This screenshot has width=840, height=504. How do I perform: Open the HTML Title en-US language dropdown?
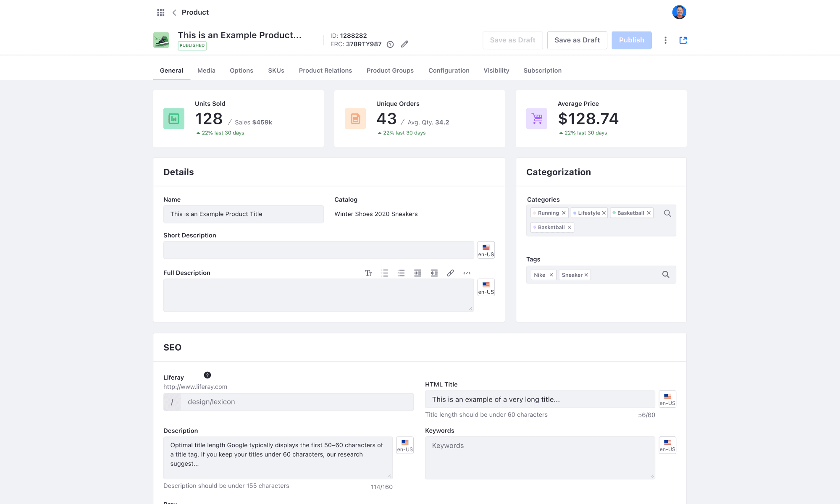[x=667, y=399]
